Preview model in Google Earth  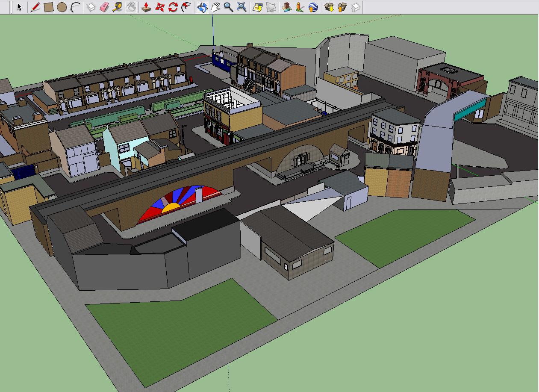click(x=313, y=7)
